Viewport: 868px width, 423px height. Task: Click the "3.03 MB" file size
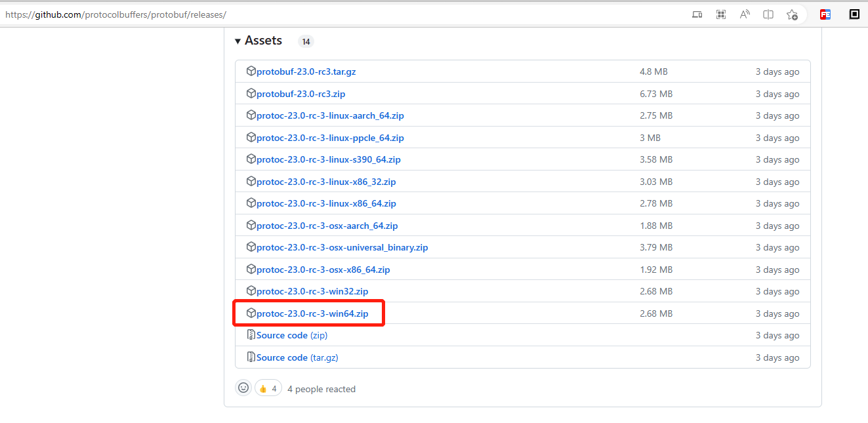[x=656, y=182]
